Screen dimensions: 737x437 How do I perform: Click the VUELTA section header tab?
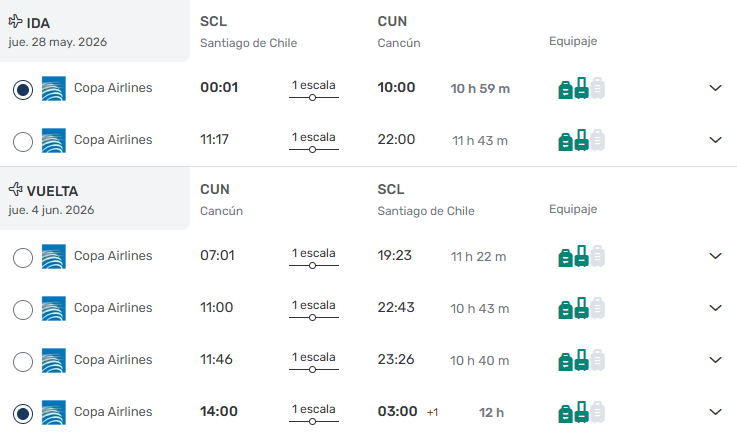click(x=95, y=199)
